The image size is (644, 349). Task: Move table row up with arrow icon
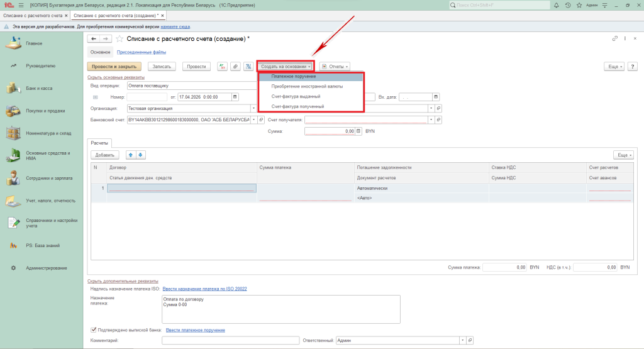(130, 155)
